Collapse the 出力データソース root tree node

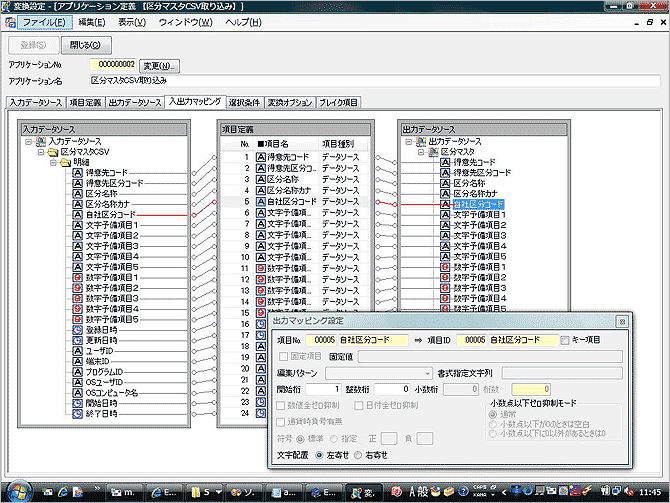click(x=408, y=141)
